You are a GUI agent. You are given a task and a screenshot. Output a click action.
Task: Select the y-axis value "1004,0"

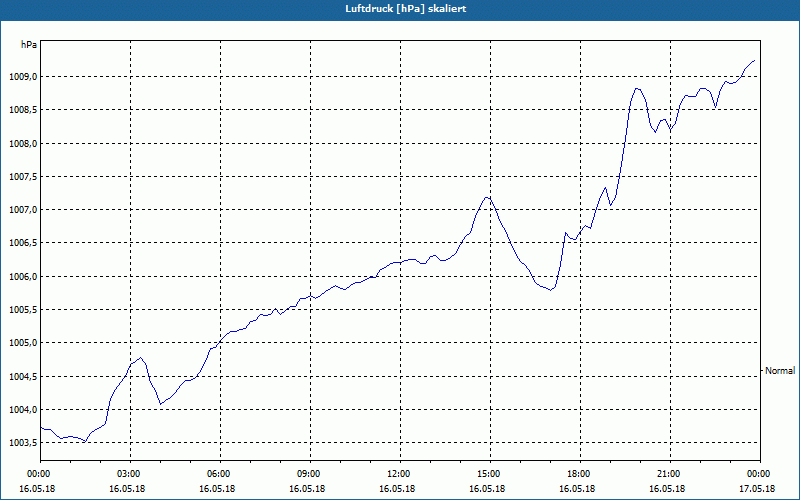pyautogui.click(x=23, y=410)
